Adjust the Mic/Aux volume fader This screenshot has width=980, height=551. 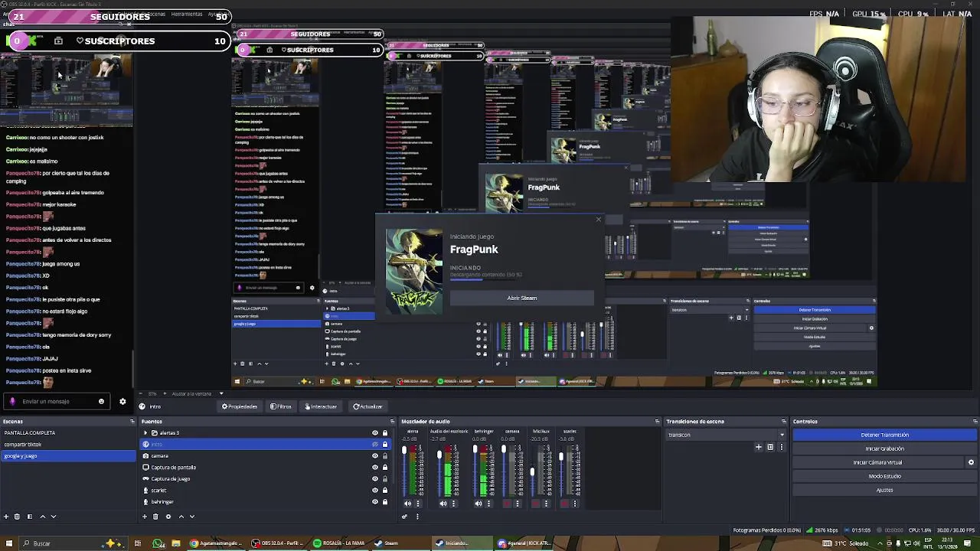click(x=532, y=471)
